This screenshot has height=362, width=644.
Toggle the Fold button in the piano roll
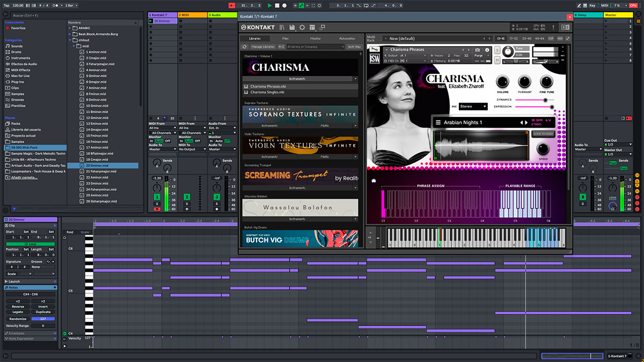[x=70, y=232]
